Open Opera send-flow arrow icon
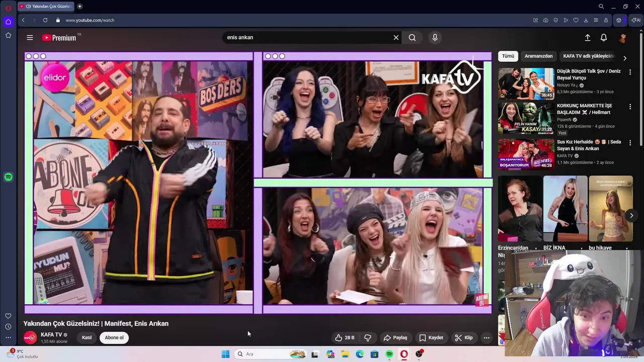644x362 pixels. 566,20
